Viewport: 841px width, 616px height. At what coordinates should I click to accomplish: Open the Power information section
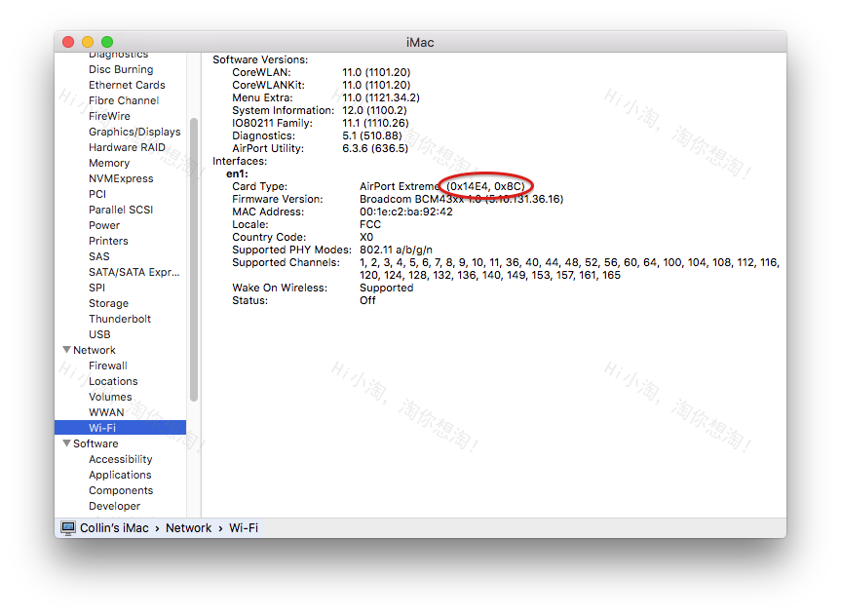104,225
